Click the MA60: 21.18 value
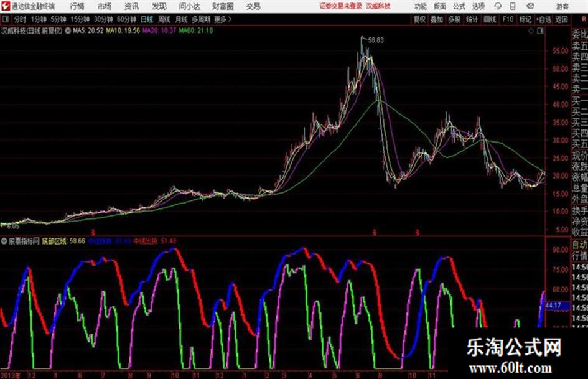 pyautogui.click(x=196, y=30)
